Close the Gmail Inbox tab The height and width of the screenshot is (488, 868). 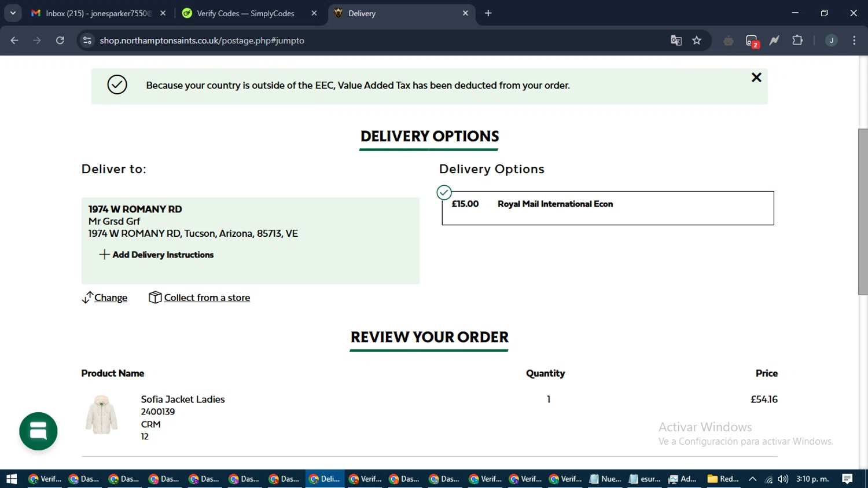(x=163, y=13)
